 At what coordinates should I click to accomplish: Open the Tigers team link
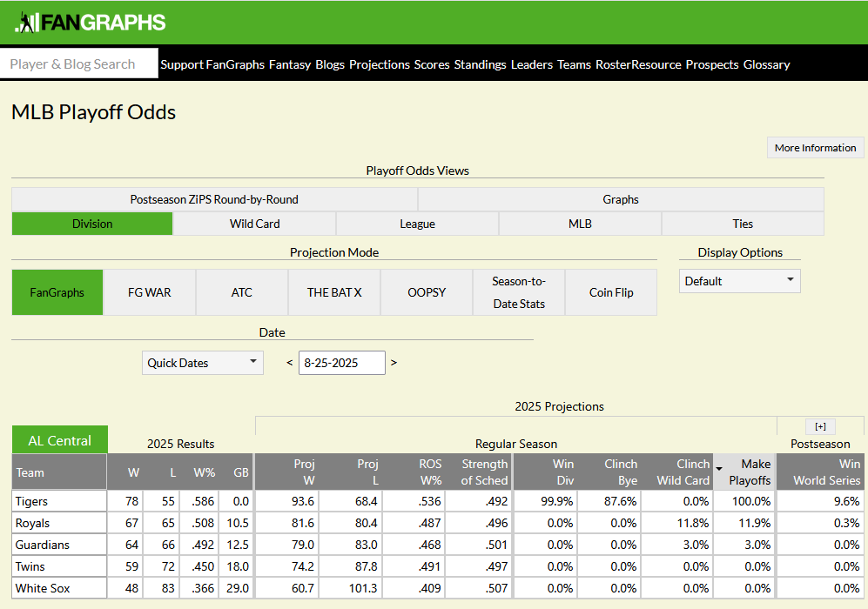(x=32, y=501)
